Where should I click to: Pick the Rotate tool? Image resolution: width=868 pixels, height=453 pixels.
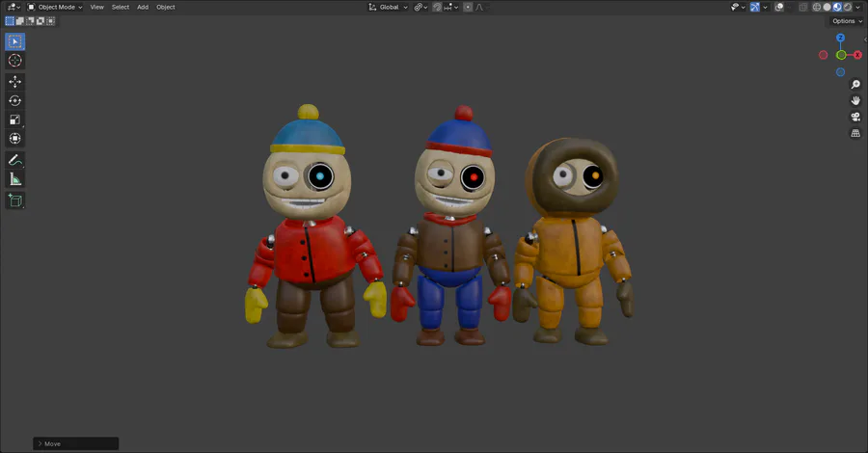(x=14, y=100)
